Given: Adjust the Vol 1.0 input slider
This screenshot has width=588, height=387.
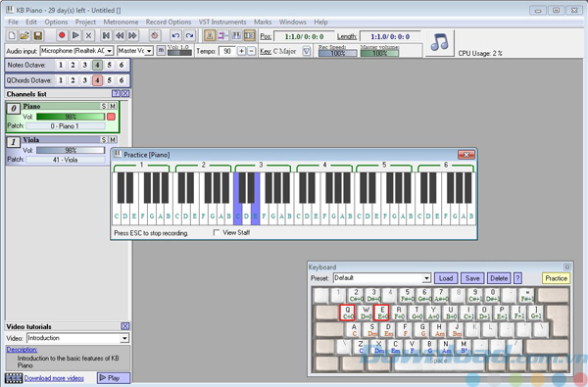Looking at the screenshot, I should click(179, 53).
